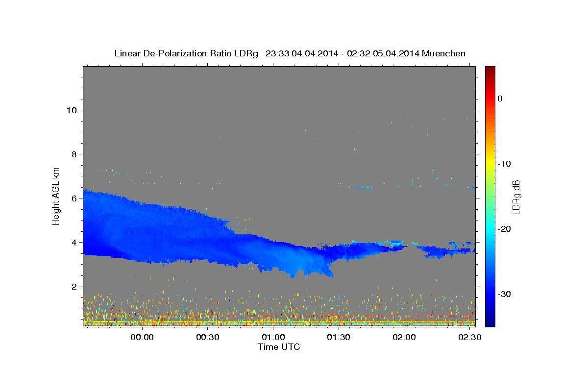Click the blue cloud layer near 5 km at 00:00
This screenshot has height=392, width=588.
coord(143,220)
